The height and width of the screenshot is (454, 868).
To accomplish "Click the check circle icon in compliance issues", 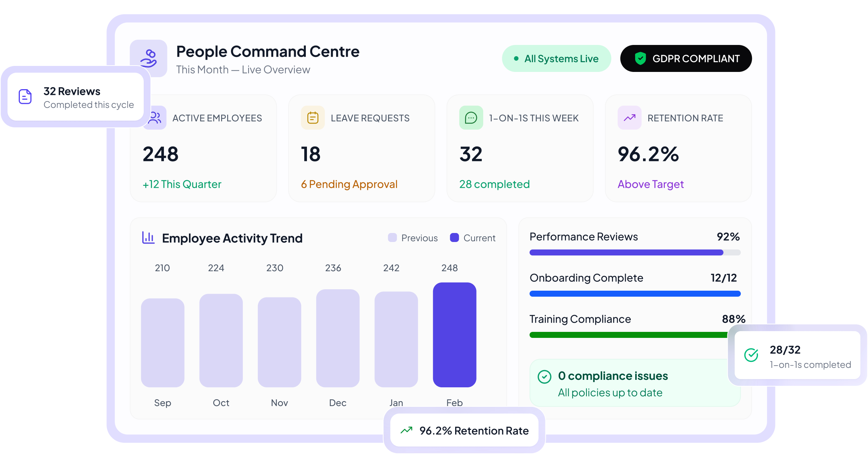I will click(544, 377).
